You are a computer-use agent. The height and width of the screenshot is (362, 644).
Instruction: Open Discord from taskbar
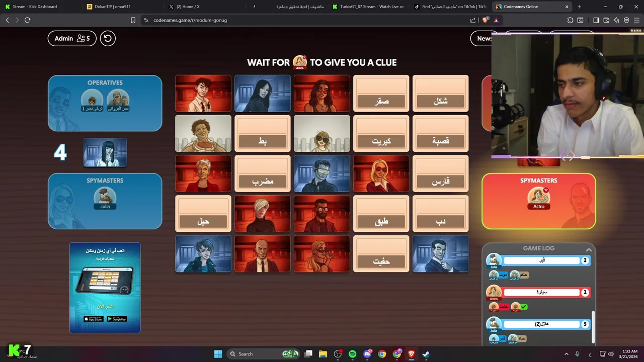(367, 354)
